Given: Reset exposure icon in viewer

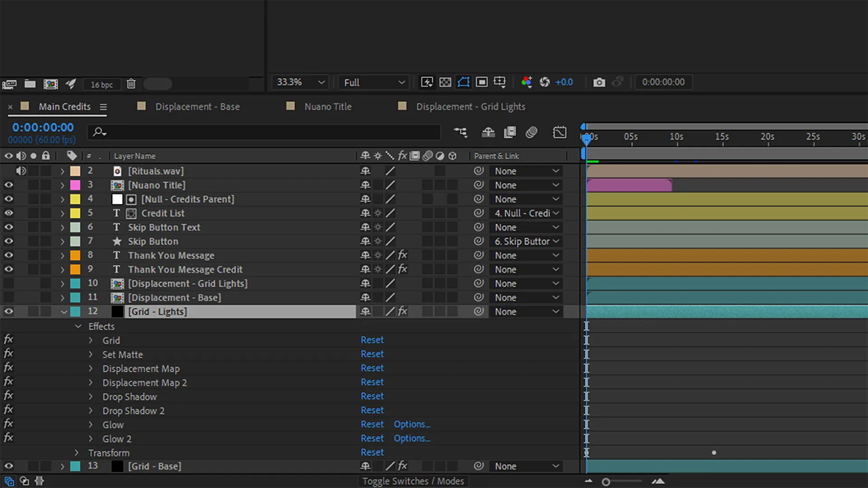Looking at the screenshot, I should tap(545, 82).
